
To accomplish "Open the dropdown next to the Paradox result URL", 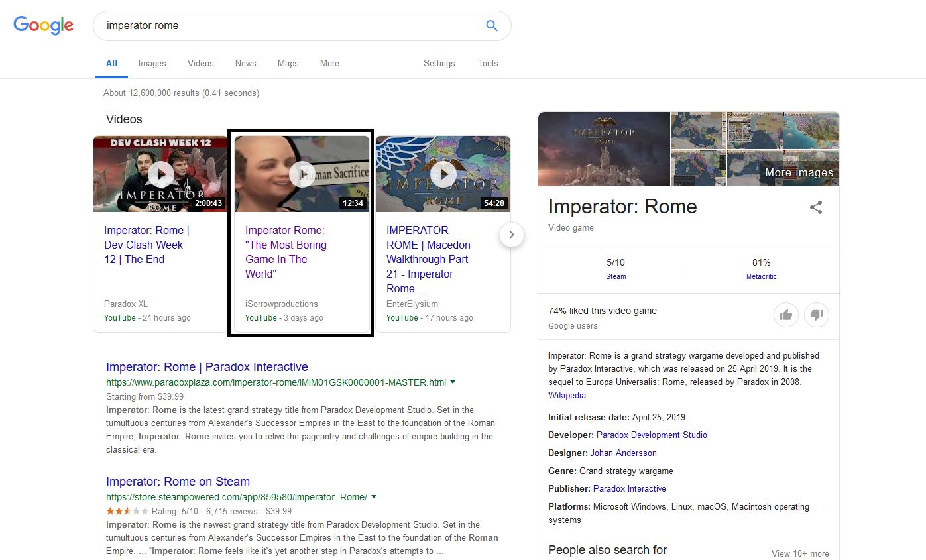I will point(453,382).
